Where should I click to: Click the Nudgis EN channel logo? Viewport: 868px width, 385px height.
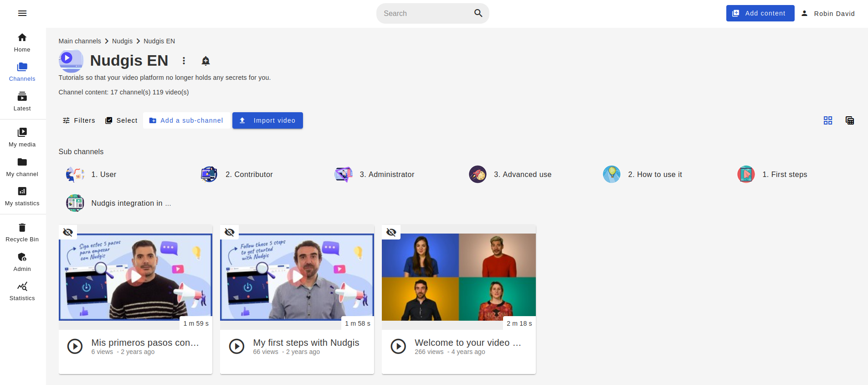coord(71,61)
